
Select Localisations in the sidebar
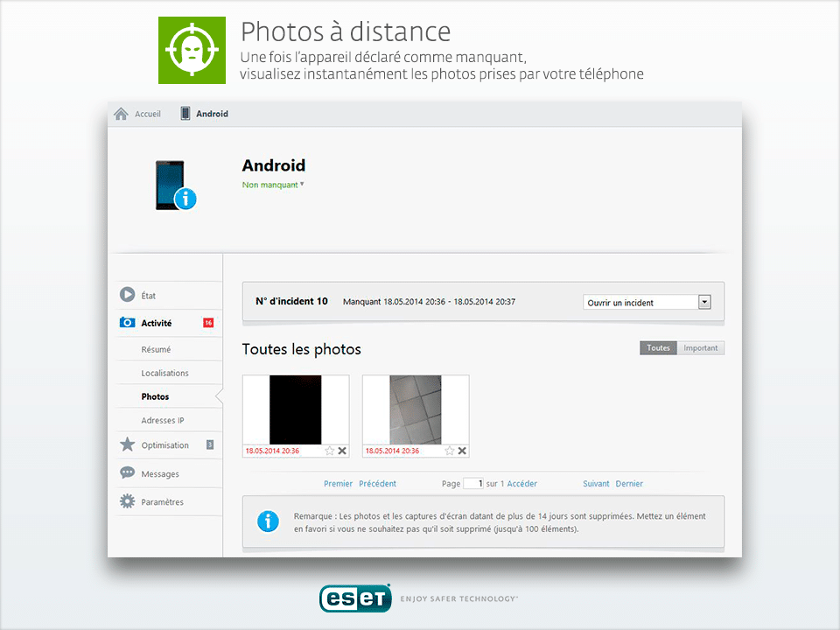(x=164, y=373)
